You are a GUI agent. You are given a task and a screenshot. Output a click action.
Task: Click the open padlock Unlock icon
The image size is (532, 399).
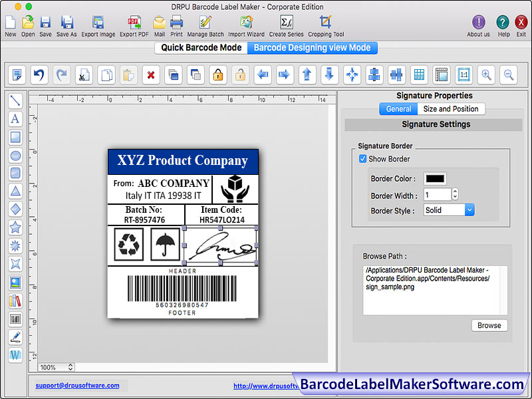click(240, 74)
